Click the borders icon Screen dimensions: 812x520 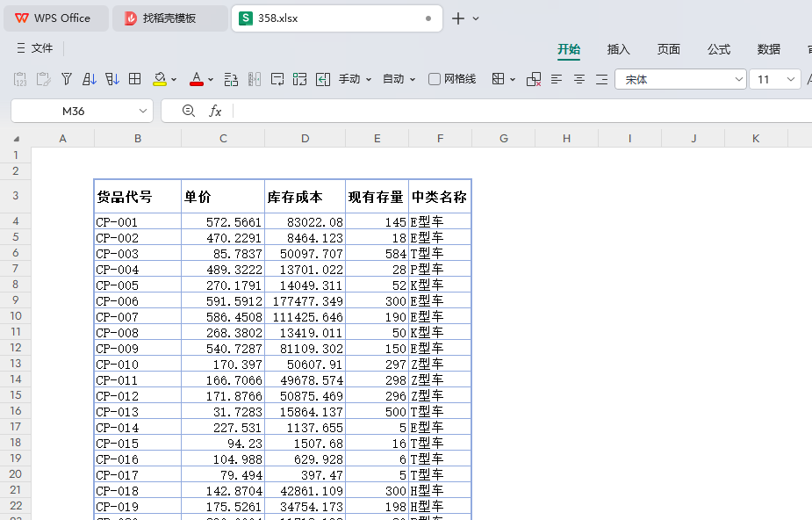click(x=499, y=79)
